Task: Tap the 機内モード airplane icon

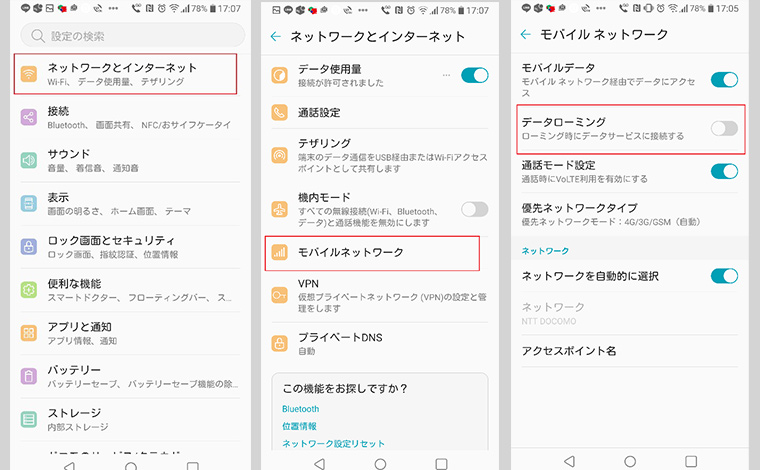Action: click(x=280, y=209)
